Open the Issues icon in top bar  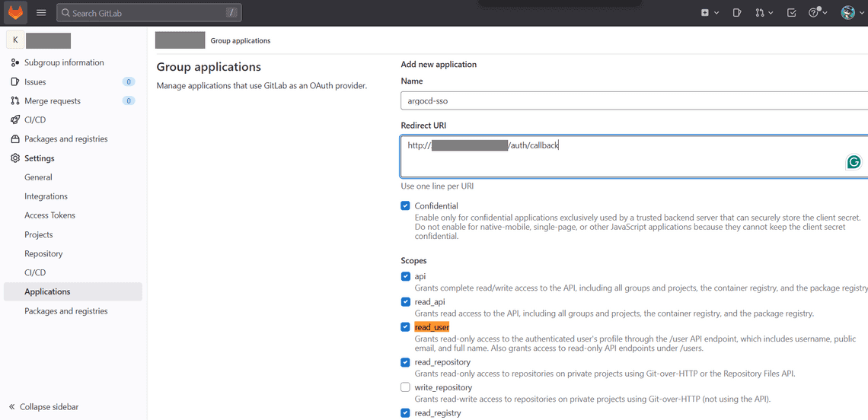coord(736,13)
